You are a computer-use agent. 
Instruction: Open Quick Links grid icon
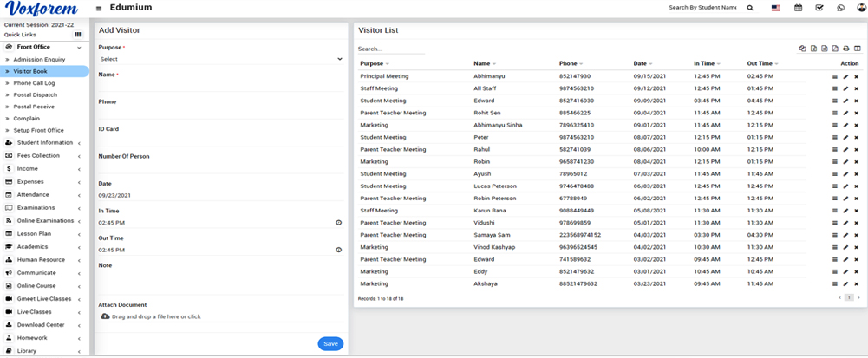77,35
